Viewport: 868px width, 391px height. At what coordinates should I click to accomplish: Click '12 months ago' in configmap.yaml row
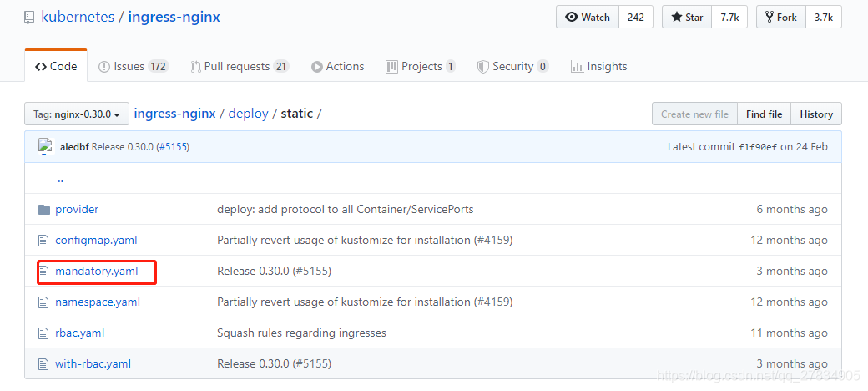click(x=790, y=241)
